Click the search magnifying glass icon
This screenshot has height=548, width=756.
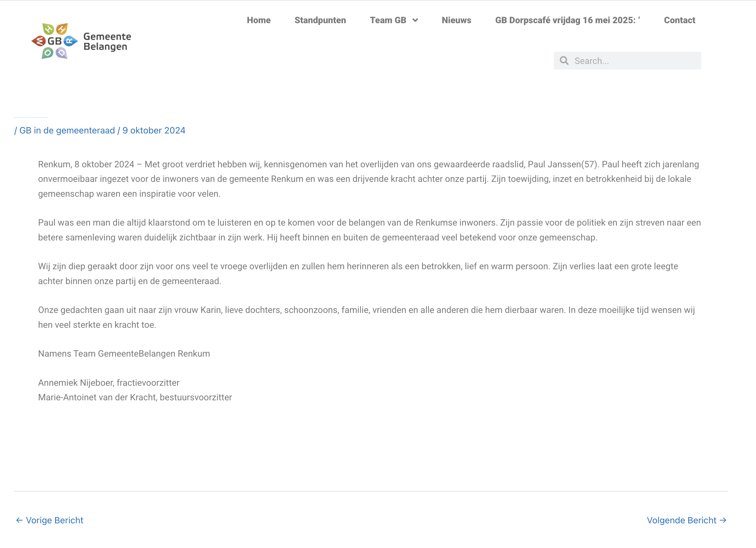(x=564, y=61)
